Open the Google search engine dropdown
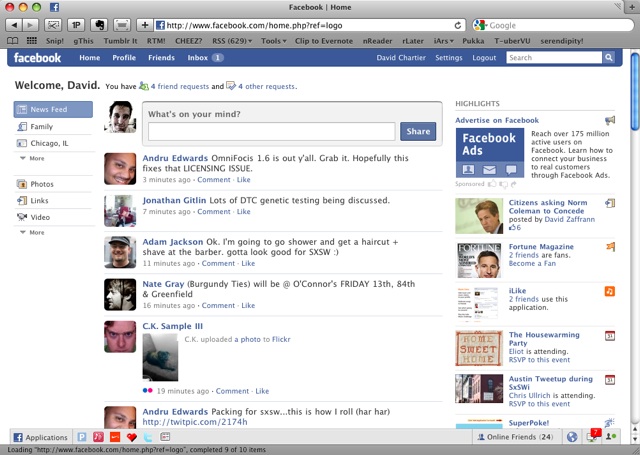The image size is (640, 455). [480, 25]
